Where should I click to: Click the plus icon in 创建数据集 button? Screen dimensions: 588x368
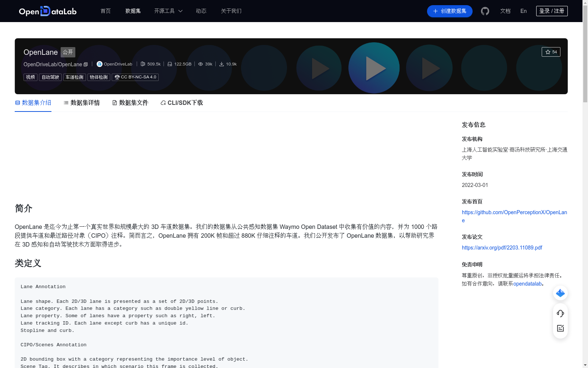click(x=435, y=11)
